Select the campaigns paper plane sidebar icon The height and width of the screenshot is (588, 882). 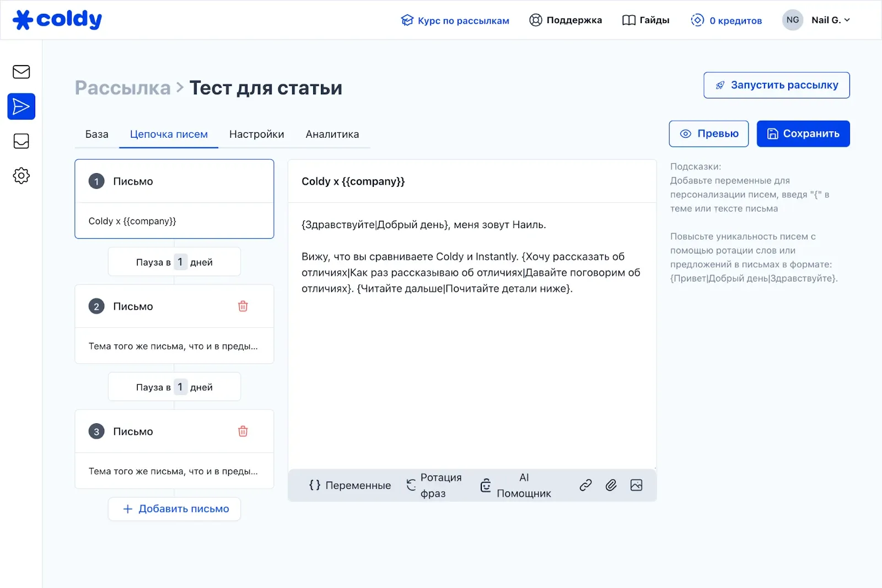point(21,106)
